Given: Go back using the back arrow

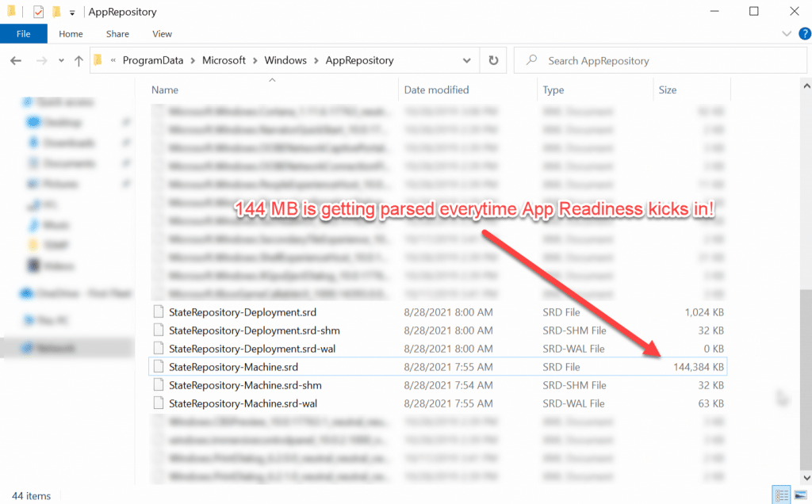Looking at the screenshot, I should pyautogui.click(x=16, y=60).
